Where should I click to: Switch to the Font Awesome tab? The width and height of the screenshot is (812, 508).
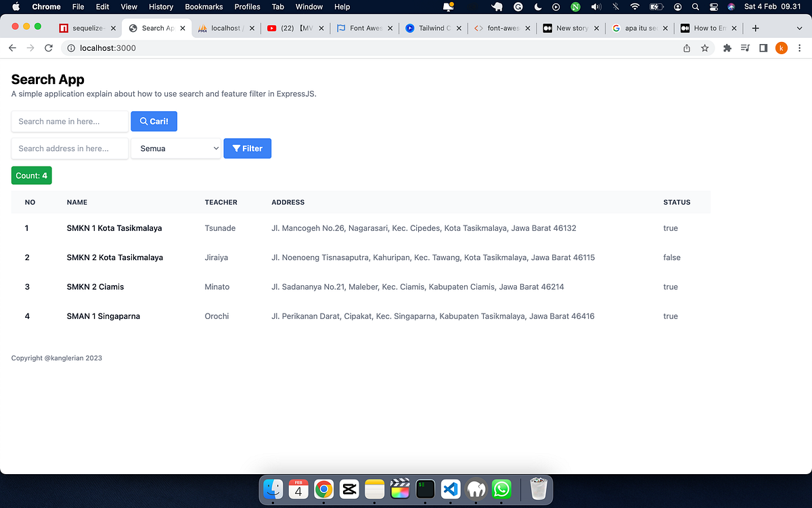[363, 28]
